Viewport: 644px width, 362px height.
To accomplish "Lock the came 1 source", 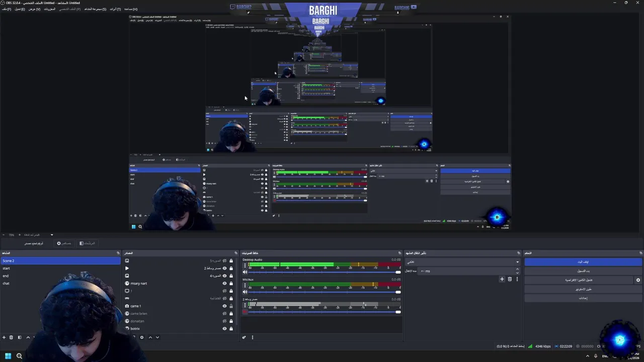I will click(x=231, y=306).
